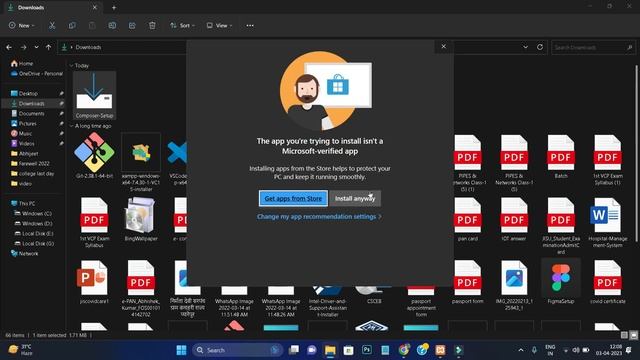Open the View dropdown
Screen dimensions: 640x360
(219, 25)
